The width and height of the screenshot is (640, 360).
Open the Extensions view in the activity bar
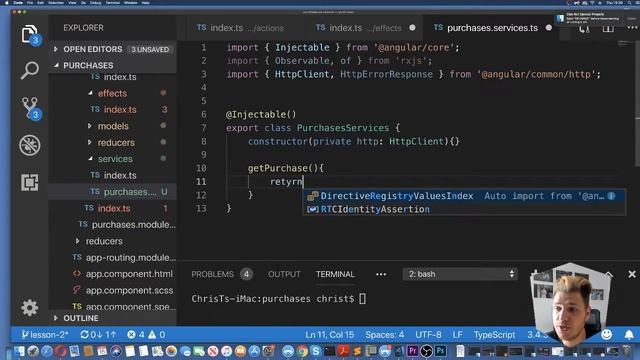pyautogui.click(x=30, y=182)
